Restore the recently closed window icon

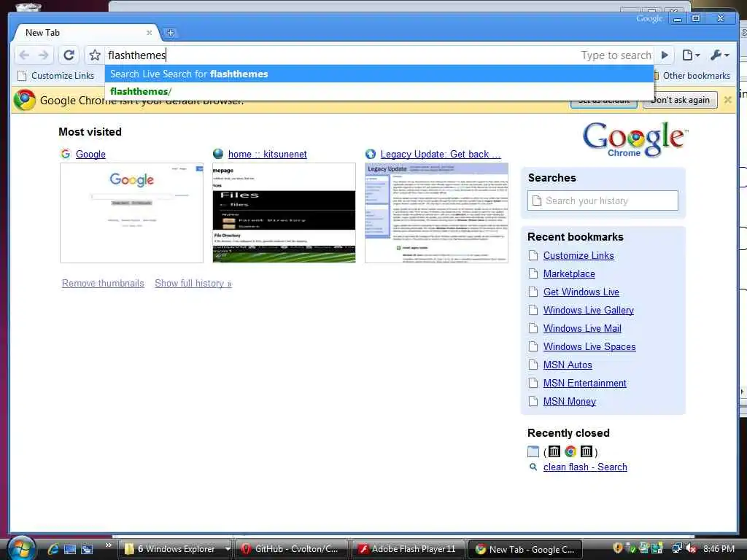point(533,451)
